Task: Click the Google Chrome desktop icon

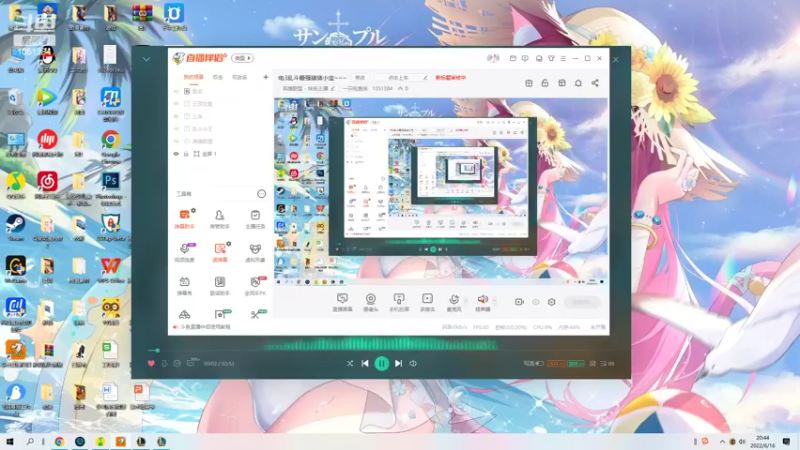Action: coord(110,146)
